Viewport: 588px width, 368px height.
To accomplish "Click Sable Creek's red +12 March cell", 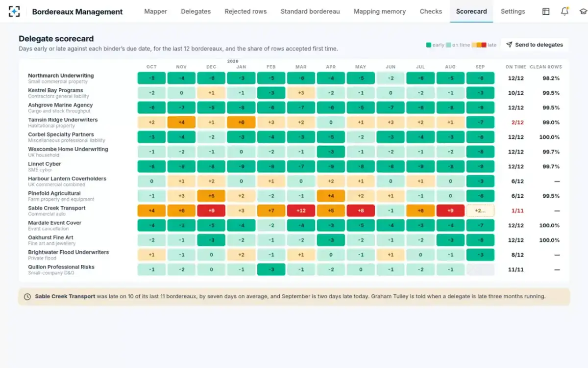I will (x=301, y=210).
